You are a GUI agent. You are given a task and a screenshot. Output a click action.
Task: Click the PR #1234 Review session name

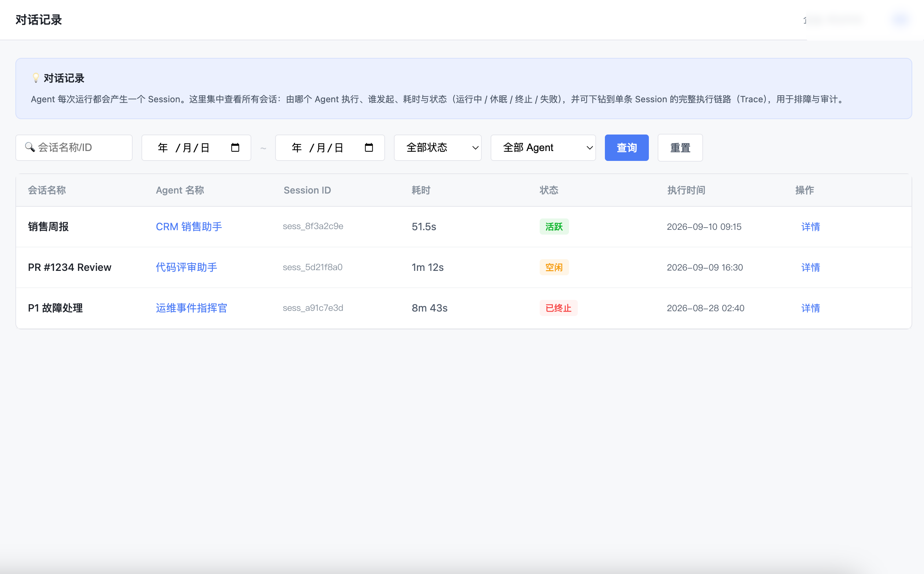coord(70,267)
